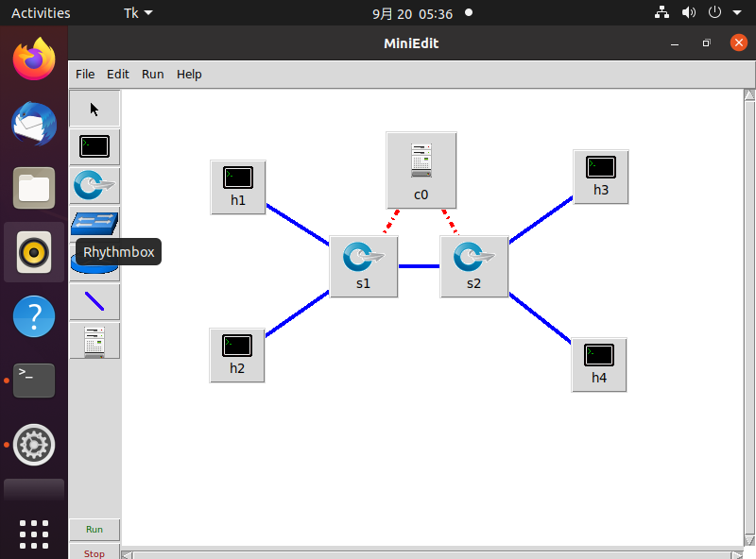Click the red Stop button

[x=94, y=552]
